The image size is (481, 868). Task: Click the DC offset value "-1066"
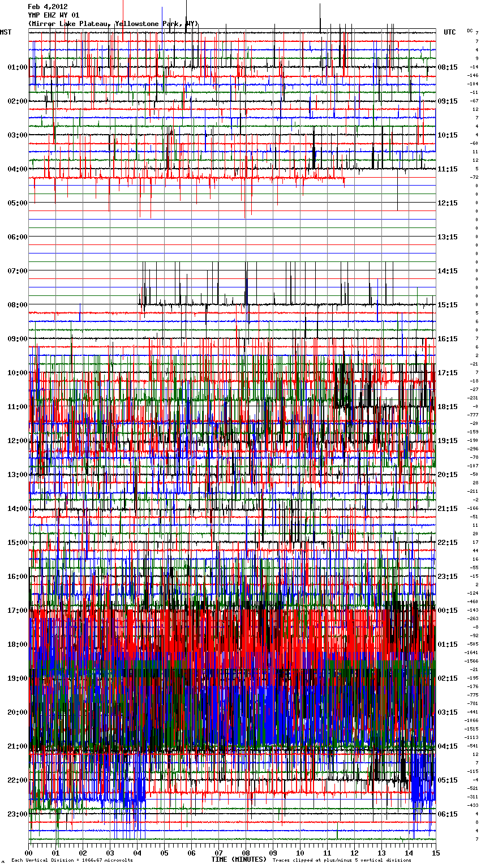[x=471, y=720]
